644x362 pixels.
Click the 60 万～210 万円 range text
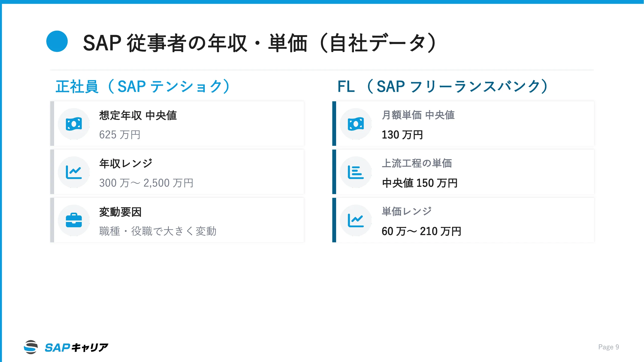[x=421, y=231]
